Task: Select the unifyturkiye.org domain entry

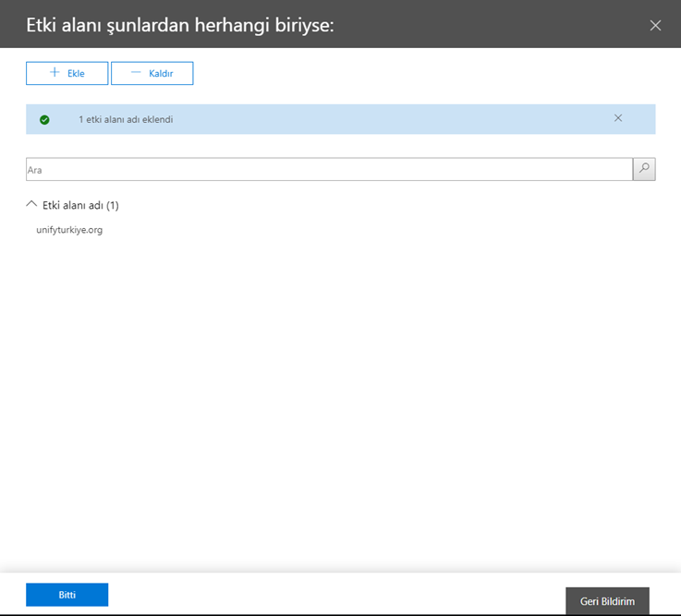Action: pos(69,230)
